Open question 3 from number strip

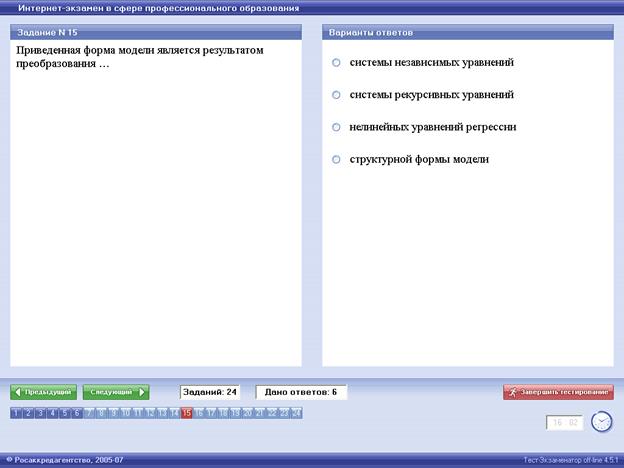click(41, 413)
